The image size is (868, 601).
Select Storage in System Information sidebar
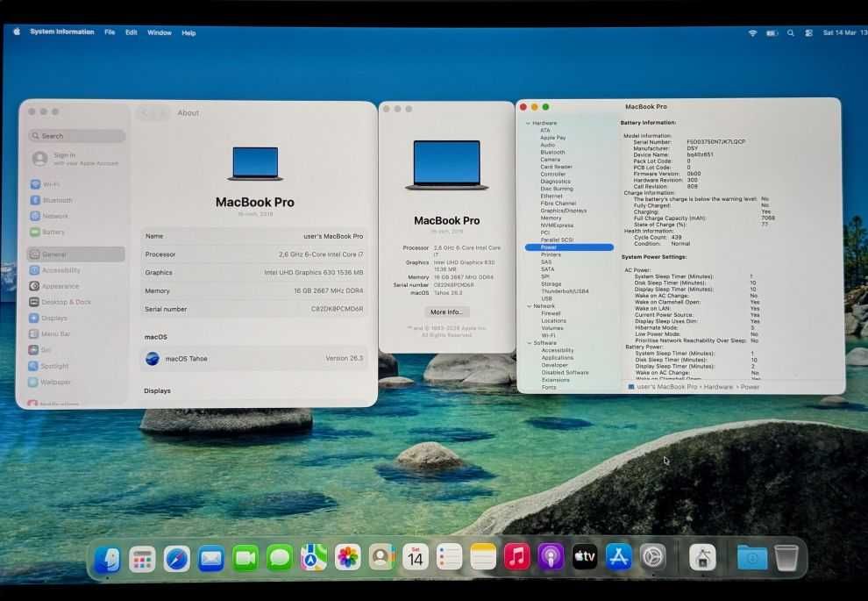pos(551,283)
